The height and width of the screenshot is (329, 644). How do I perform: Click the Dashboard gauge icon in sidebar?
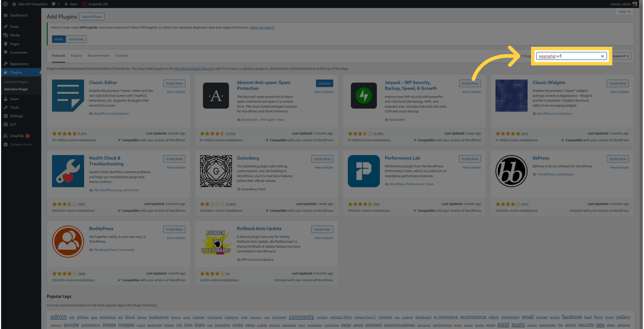pyautogui.click(x=6, y=15)
